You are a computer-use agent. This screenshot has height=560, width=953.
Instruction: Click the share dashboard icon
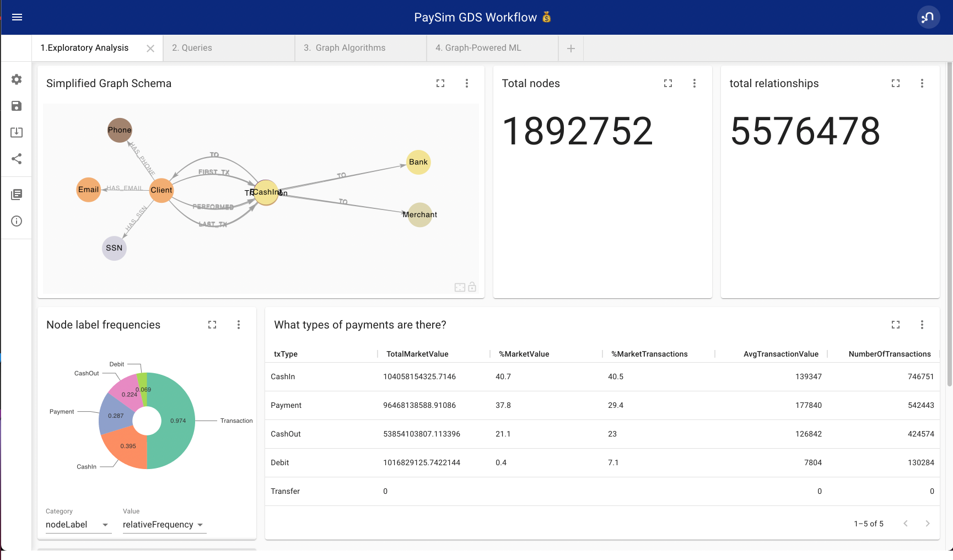pyautogui.click(x=17, y=159)
